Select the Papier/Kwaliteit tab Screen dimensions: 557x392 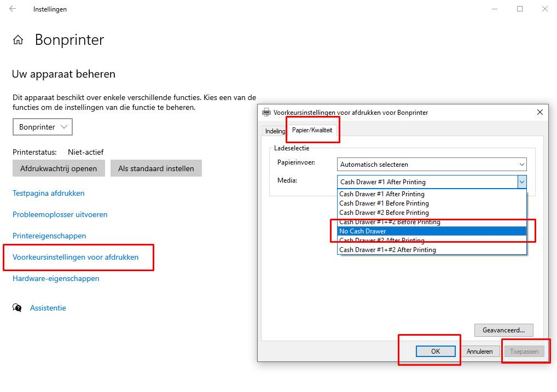[312, 130]
